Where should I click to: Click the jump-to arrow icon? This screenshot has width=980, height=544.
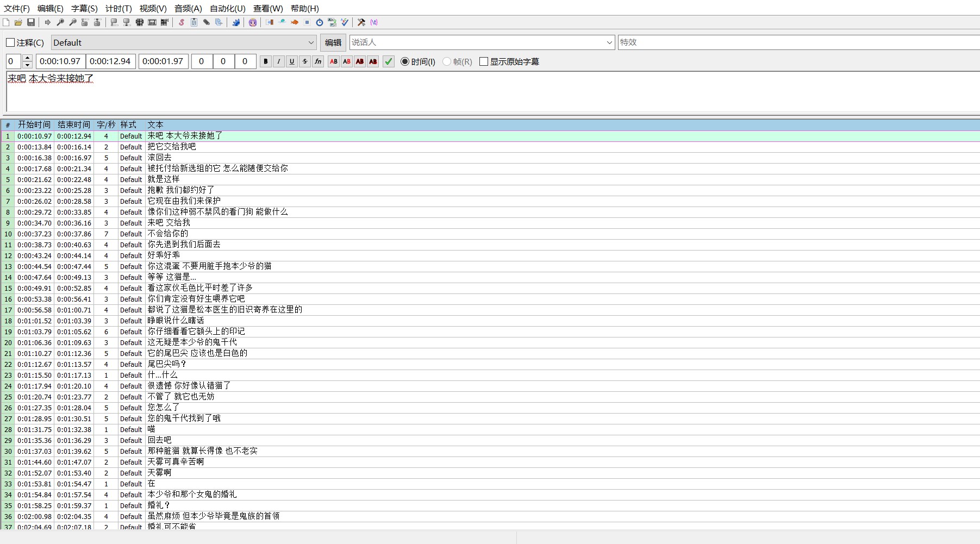(48, 22)
